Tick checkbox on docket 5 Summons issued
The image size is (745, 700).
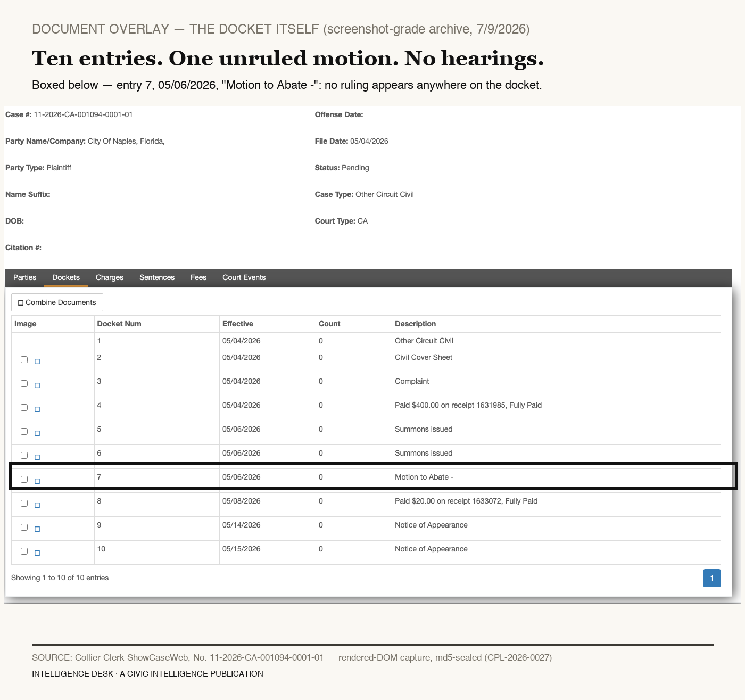[24, 431]
